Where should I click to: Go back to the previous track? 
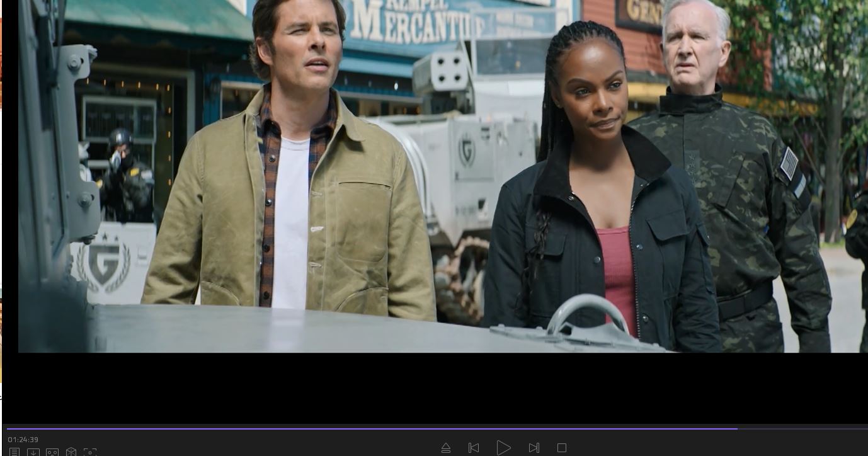pos(474,448)
